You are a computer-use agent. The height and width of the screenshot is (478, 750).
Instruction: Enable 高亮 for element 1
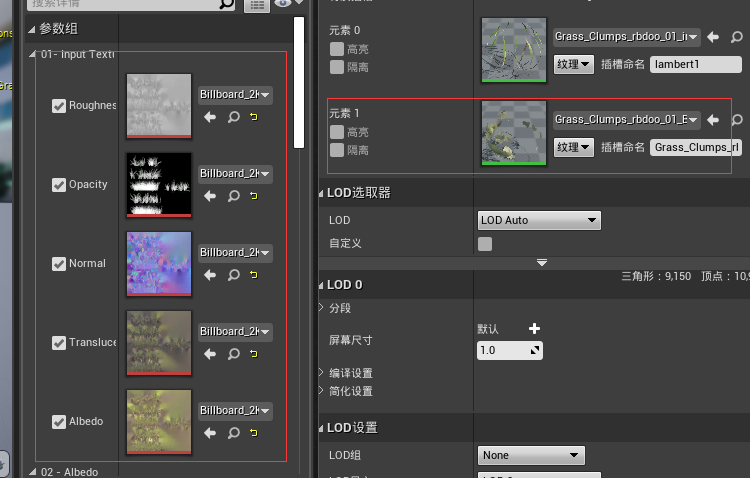337,132
